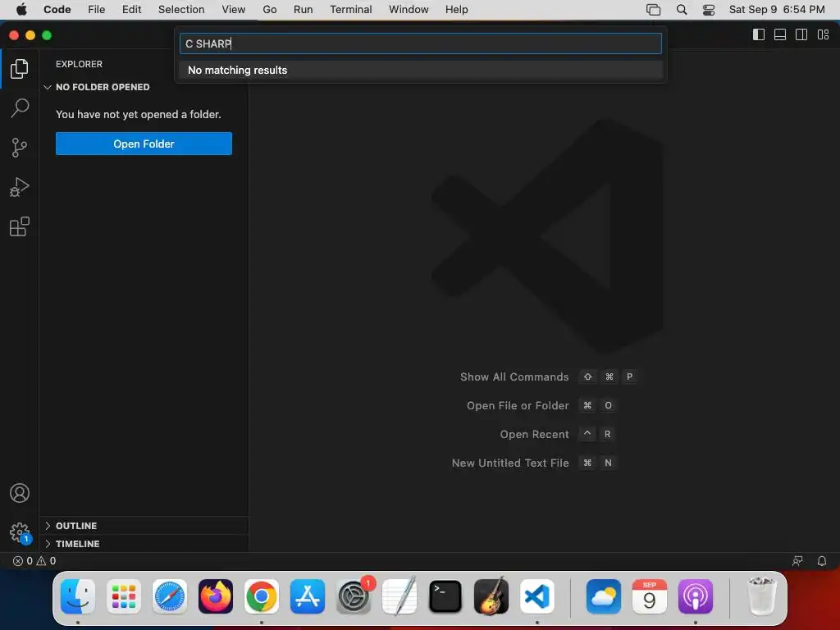Click the EXPLORER panel title
The height and width of the screenshot is (630, 840).
79,64
